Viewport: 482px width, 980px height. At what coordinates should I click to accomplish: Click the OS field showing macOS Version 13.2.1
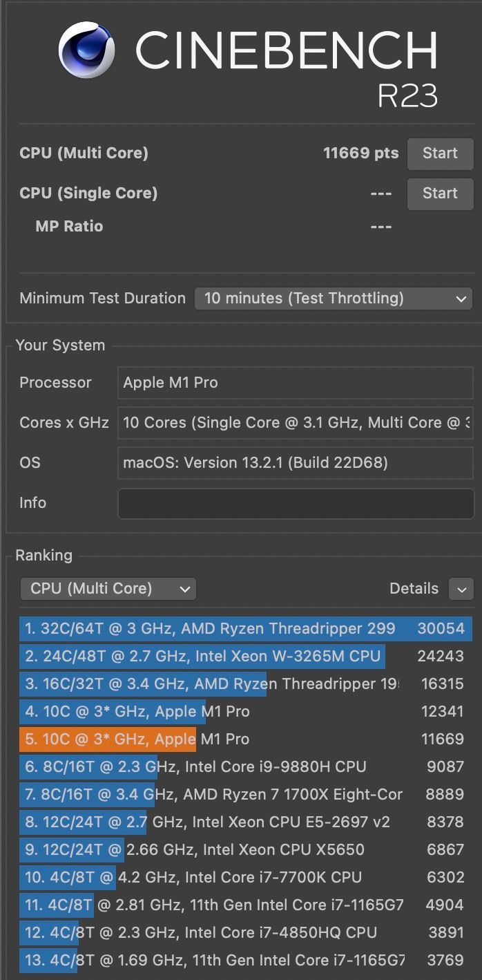(x=296, y=462)
